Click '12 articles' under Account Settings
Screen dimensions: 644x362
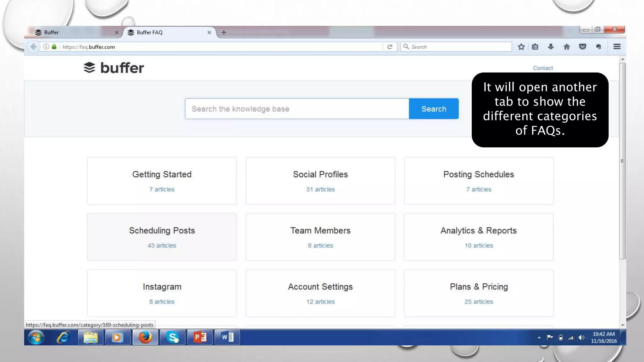coord(320,302)
